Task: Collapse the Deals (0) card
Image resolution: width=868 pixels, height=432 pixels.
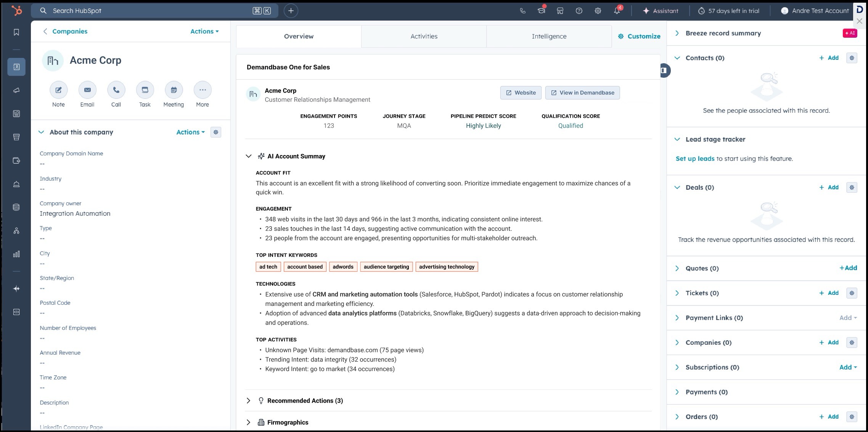Action: pos(677,187)
